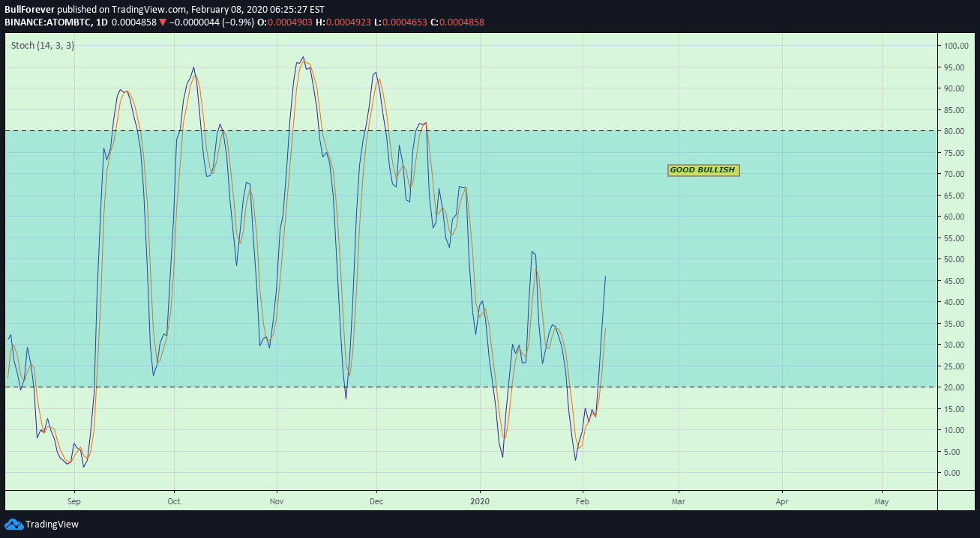980x538 pixels.
Task: Click the -0.0000044 (-0.9%) change text
Action: tap(212, 22)
